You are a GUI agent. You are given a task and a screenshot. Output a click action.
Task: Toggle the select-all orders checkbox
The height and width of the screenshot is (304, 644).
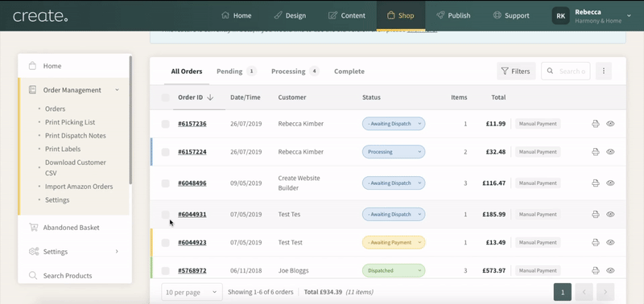coord(165,97)
